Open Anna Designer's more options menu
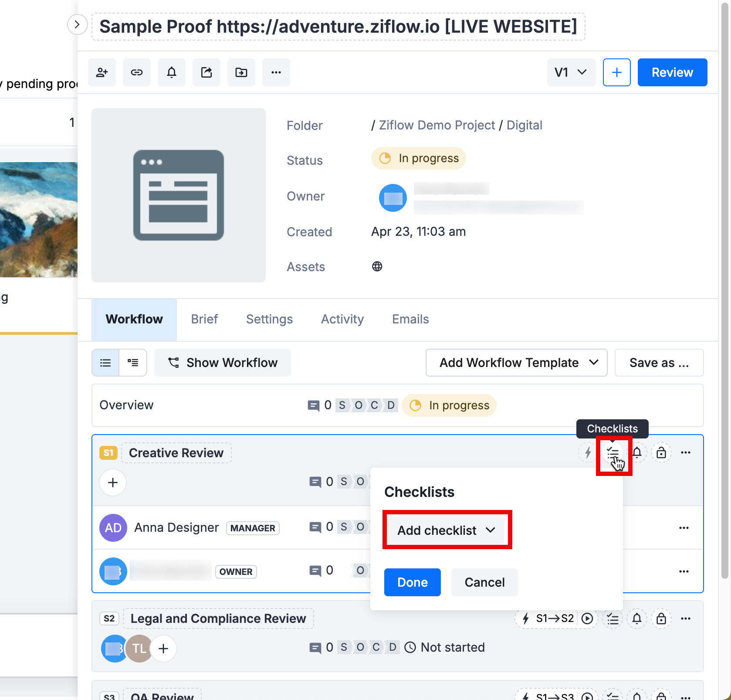This screenshot has width=731, height=700. click(x=684, y=528)
